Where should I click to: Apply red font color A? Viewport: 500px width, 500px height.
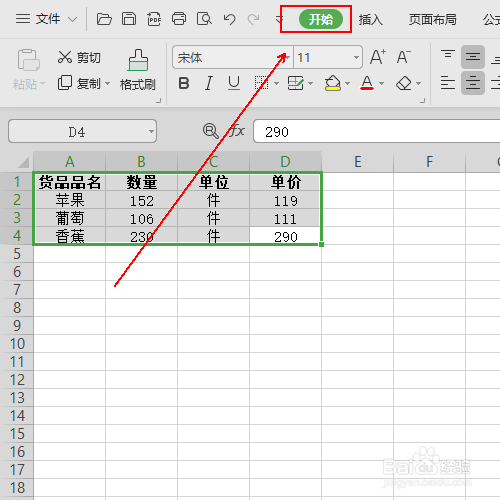click(367, 83)
